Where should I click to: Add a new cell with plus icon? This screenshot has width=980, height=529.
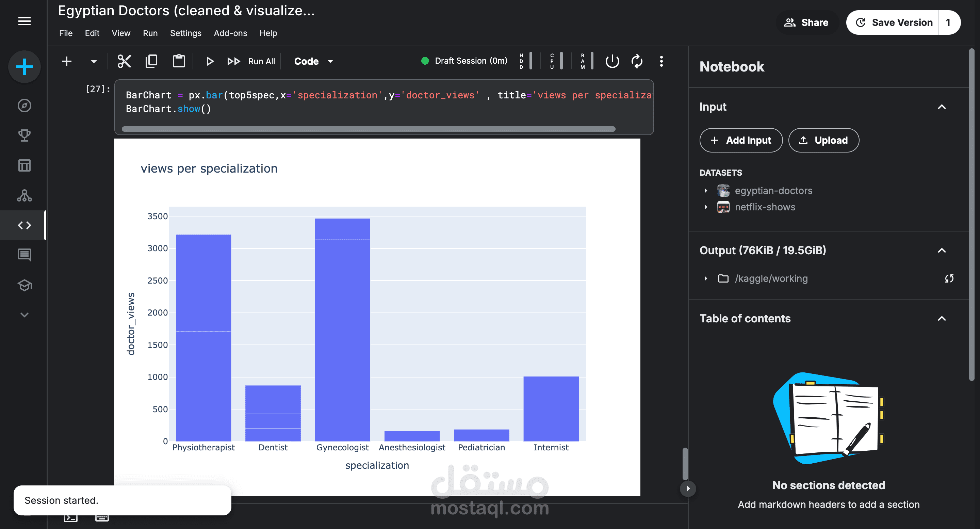pyautogui.click(x=67, y=61)
